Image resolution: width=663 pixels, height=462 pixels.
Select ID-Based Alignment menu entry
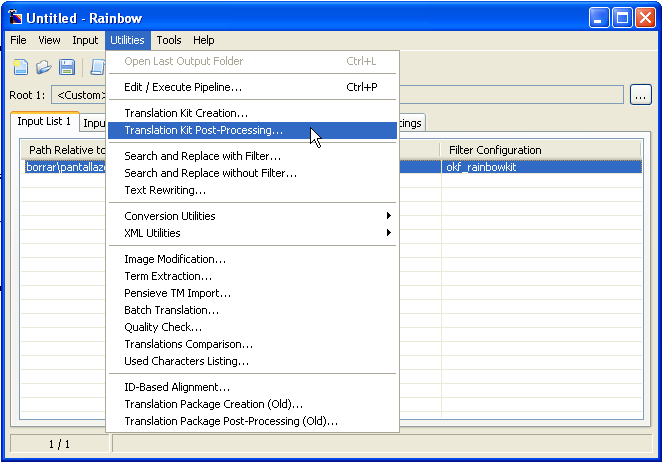(x=177, y=387)
